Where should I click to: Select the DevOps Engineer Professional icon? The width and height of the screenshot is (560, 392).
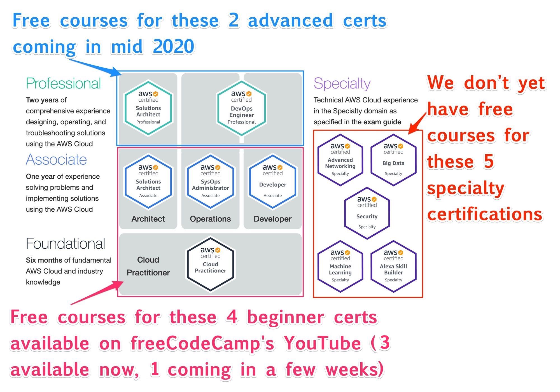point(241,108)
